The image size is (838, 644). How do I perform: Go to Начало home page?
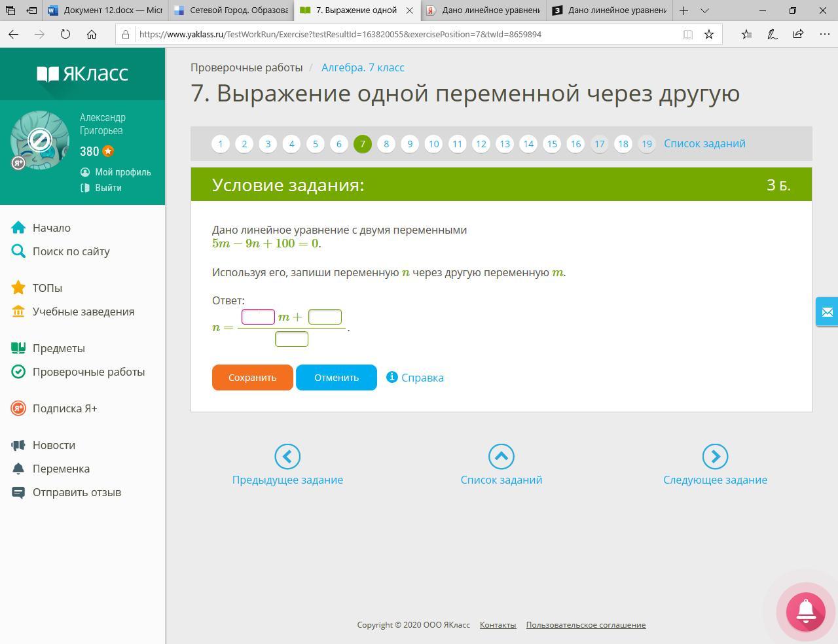tap(52, 228)
